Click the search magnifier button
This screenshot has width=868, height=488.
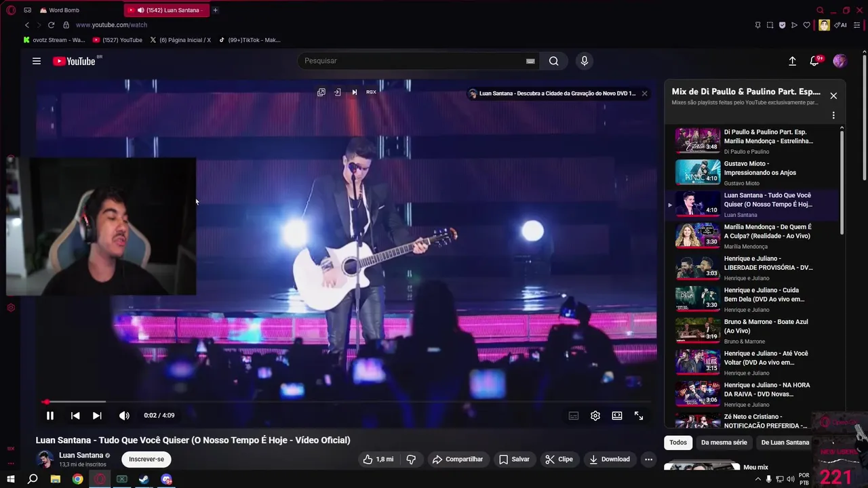pos(554,61)
